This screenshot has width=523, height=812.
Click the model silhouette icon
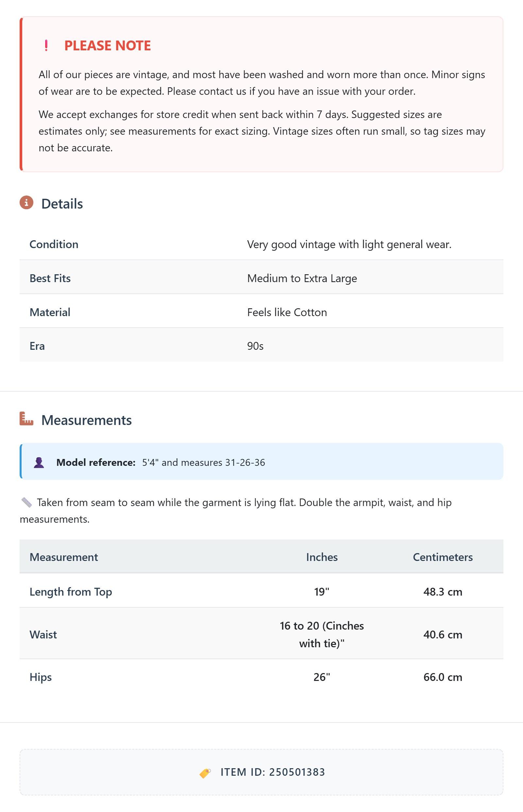pyautogui.click(x=39, y=463)
